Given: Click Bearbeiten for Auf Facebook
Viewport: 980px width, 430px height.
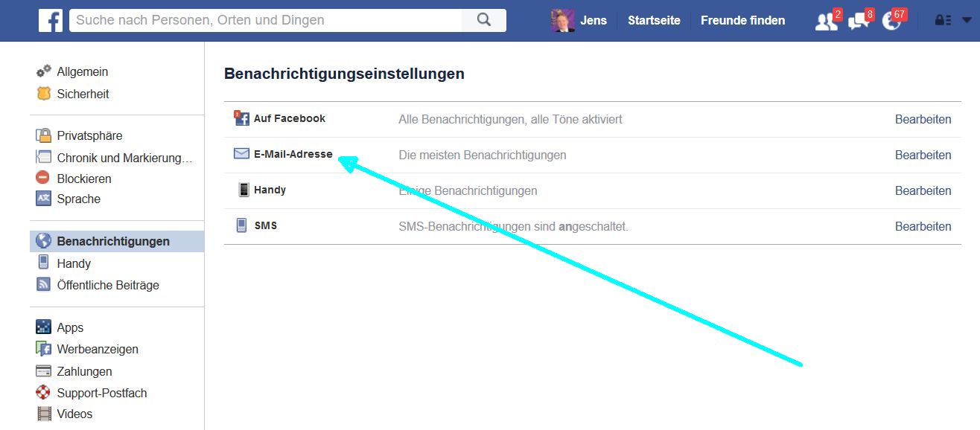Looking at the screenshot, I should click(923, 119).
